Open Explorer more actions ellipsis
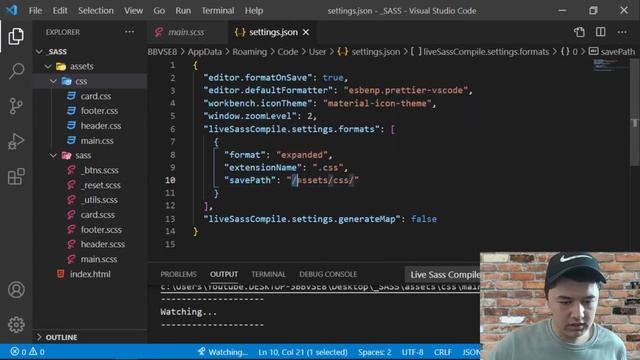The image size is (640, 360). click(x=129, y=32)
